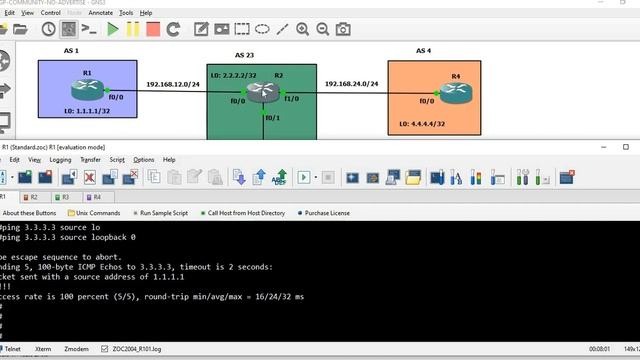This screenshot has width=640, height=360.
Task: Open Unix Commands folder button
Action: point(94,213)
